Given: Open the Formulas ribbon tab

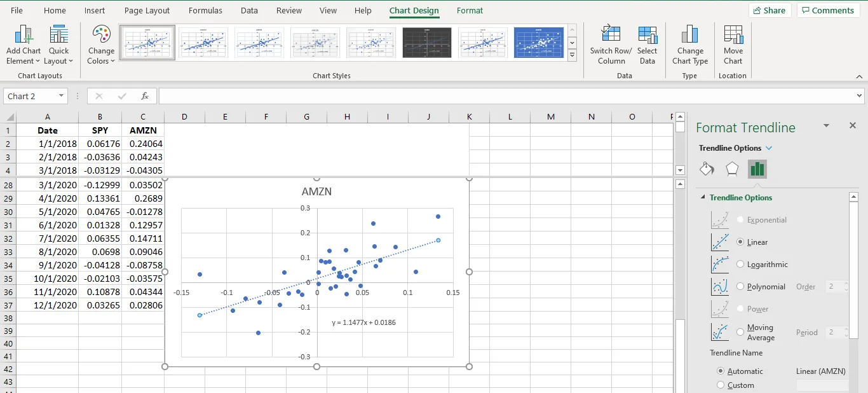Looking at the screenshot, I should click(x=205, y=10).
